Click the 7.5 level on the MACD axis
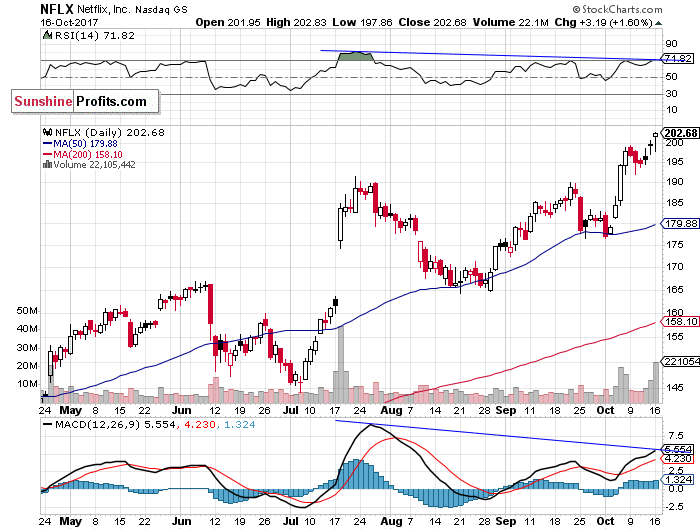The height and width of the screenshot is (530, 700). tap(676, 435)
